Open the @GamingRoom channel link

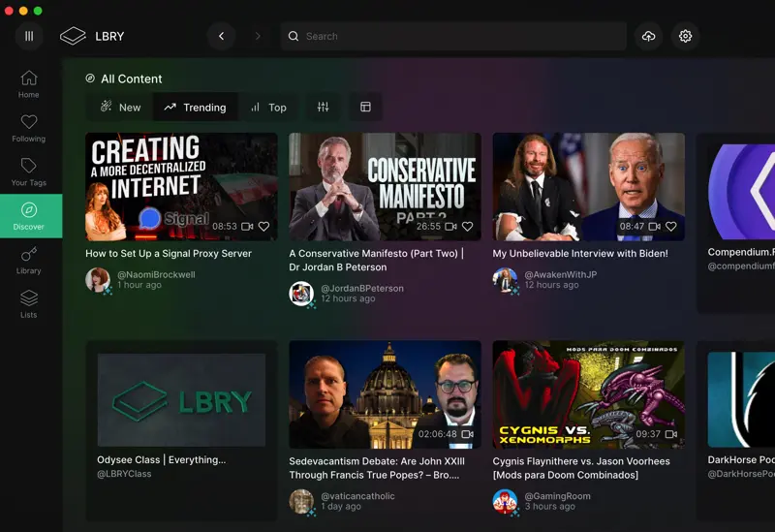(558, 496)
